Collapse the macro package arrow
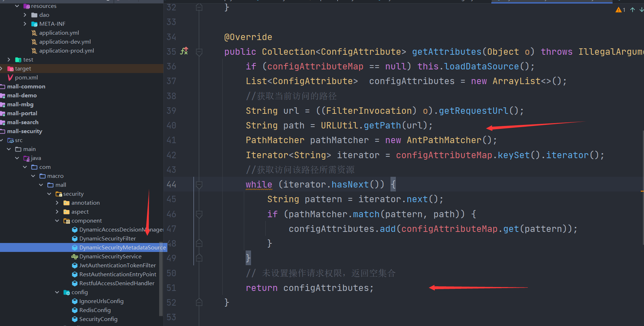 point(33,176)
